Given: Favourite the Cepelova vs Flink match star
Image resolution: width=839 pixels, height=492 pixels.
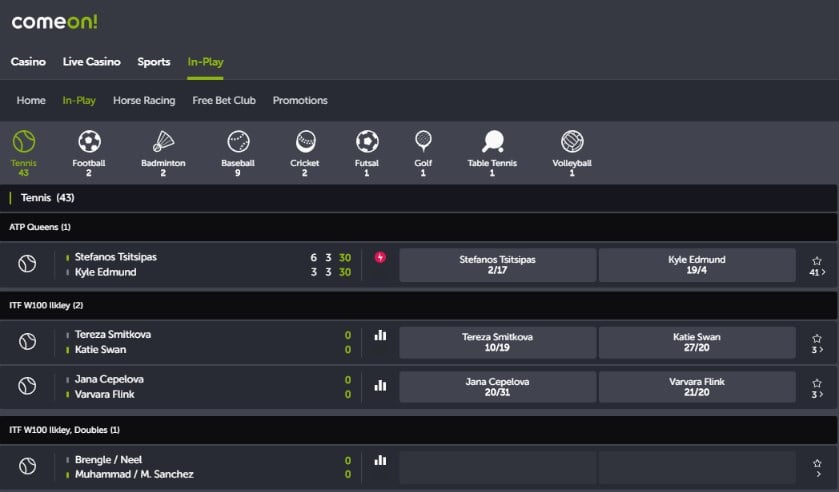Looking at the screenshot, I should click(817, 383).
